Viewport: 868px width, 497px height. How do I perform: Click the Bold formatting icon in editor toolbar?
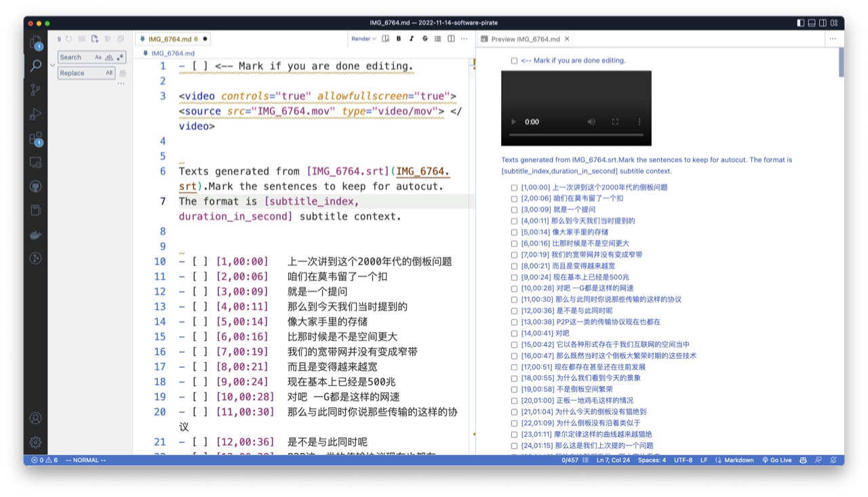[399, 39]
